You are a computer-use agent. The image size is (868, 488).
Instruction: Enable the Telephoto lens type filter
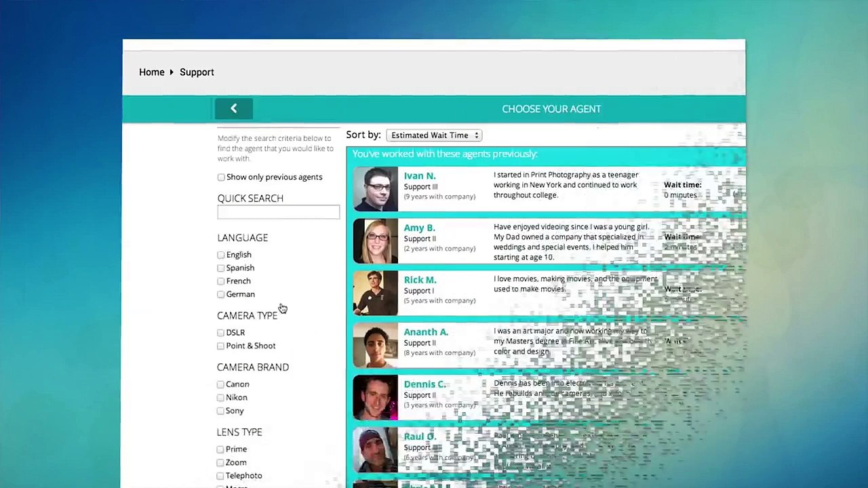(x=220, y=476)
